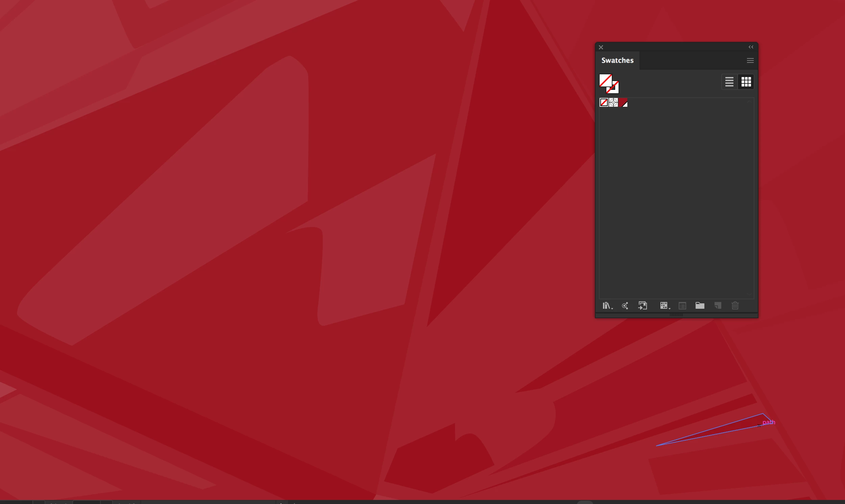Activate the Fill box in Swatches
The width and height of the screenshot is (845, 504).
tap(605, 80)
